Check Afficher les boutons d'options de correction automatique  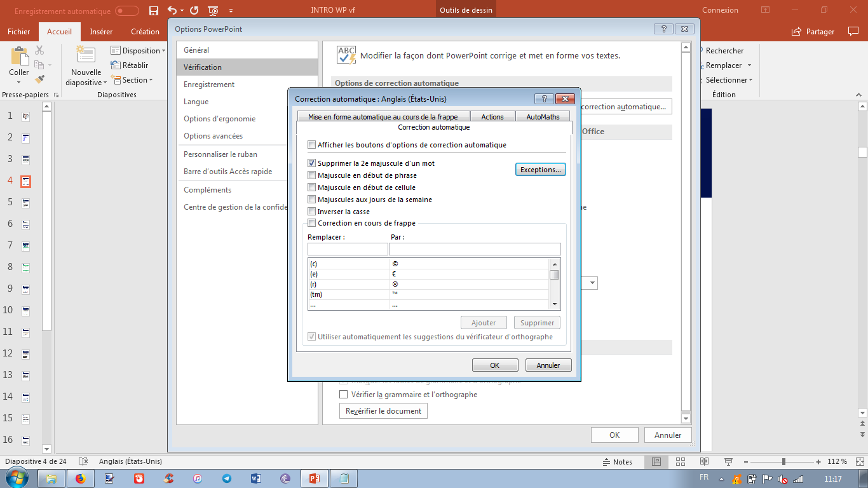(311, 145)
